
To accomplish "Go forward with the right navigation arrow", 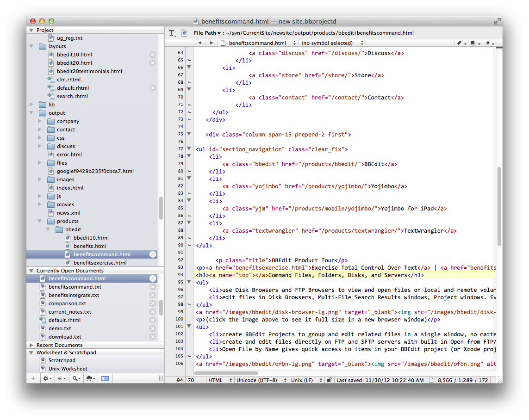I will 212,43.
